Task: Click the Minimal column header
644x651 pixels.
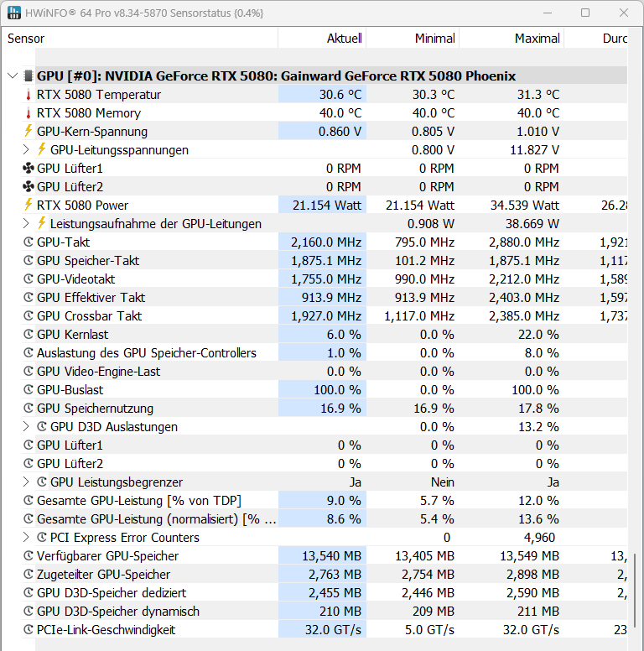Action: point(413,39)
